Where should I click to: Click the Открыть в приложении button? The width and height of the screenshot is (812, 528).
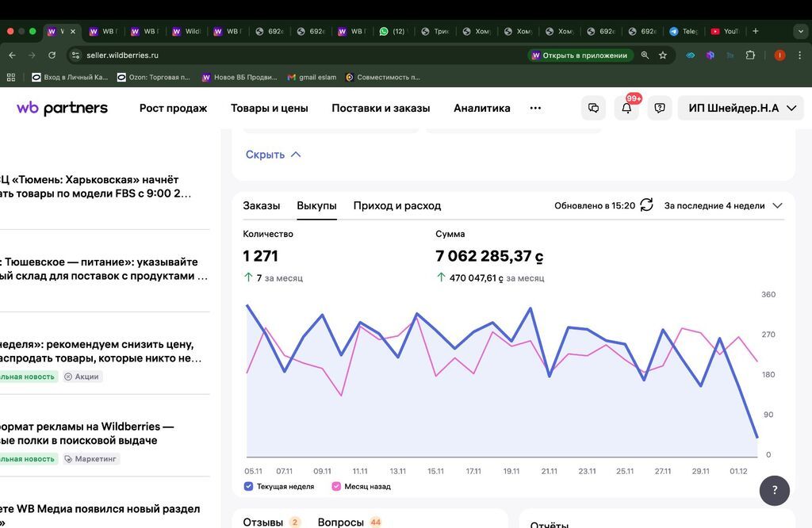(580, 55)
